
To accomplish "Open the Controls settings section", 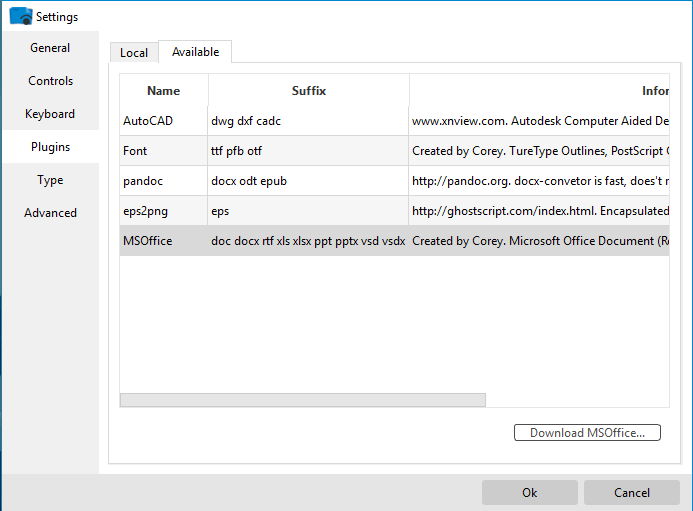I will (x=50, y=81).
